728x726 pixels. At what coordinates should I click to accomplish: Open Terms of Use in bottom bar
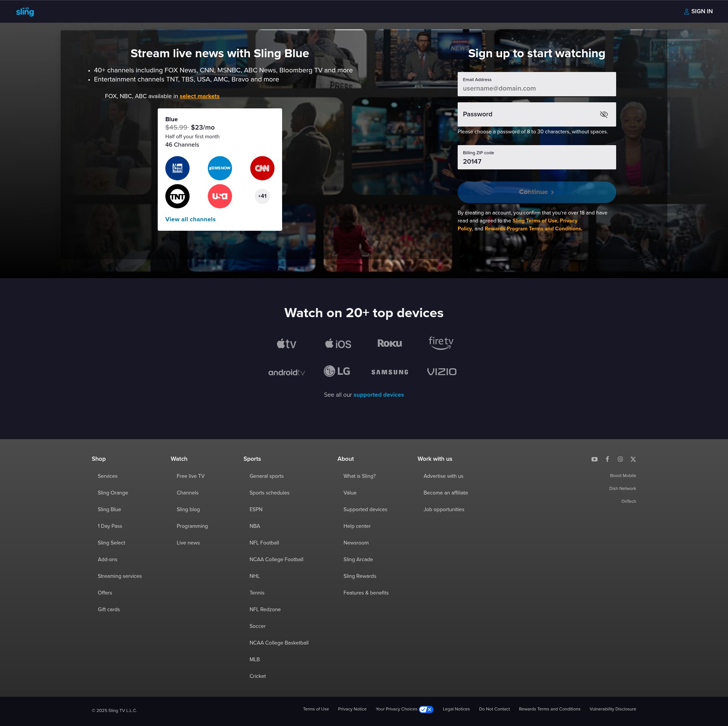(316, 709)
